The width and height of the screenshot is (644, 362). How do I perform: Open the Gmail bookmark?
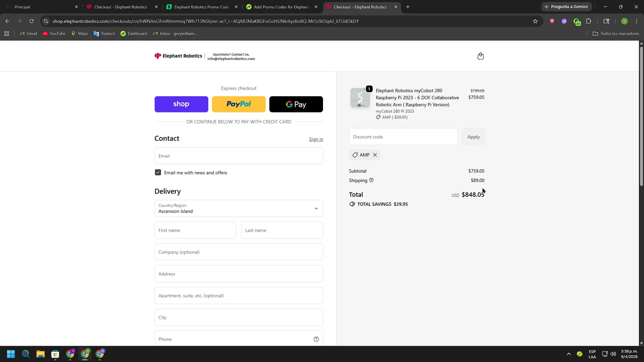(28, 33)
